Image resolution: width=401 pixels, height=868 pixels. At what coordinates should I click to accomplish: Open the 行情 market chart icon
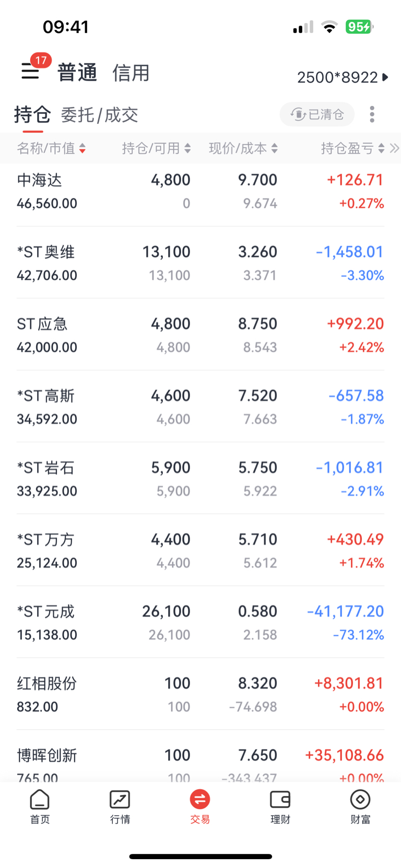(120, 806)
